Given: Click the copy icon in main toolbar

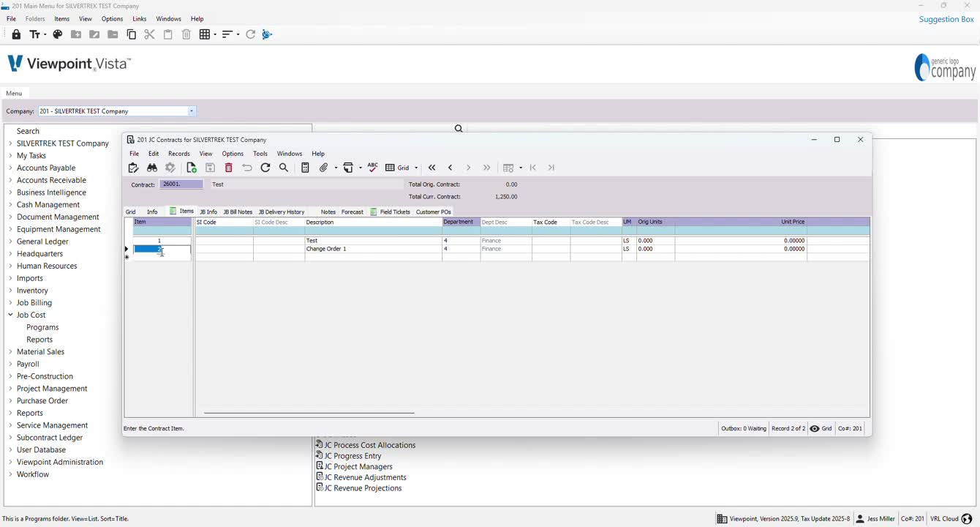Looking at the screenshot, I should [132, 34].
